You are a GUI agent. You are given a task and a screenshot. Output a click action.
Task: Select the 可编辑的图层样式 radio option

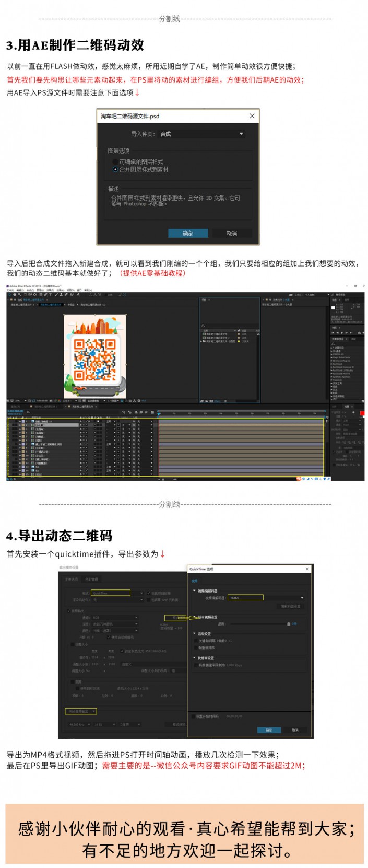(115, 162)
